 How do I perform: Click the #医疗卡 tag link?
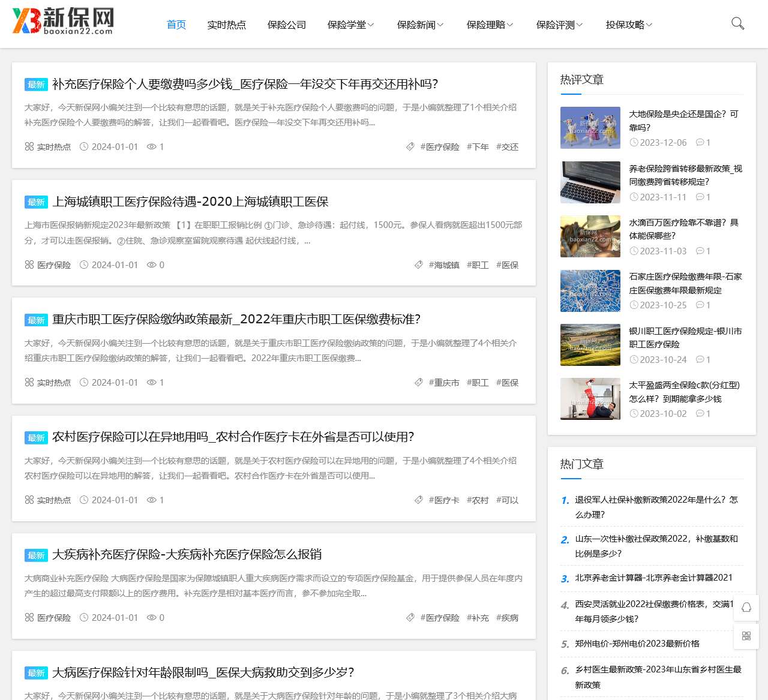coord(444,500)
